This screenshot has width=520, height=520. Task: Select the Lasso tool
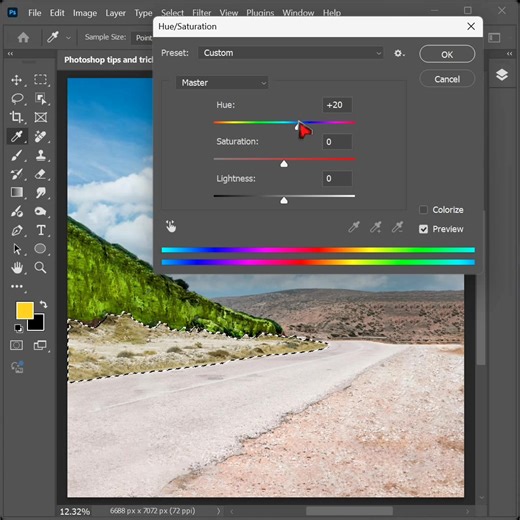[17, 99]
